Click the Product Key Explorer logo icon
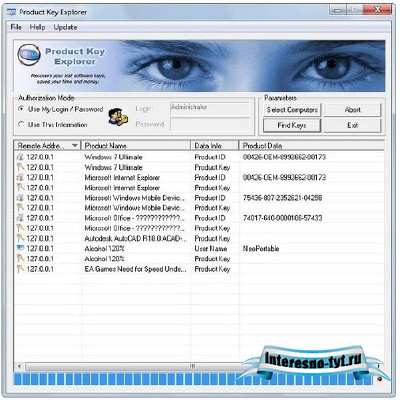The height and width of the screenshot is (400, 400). coord(29,55)
